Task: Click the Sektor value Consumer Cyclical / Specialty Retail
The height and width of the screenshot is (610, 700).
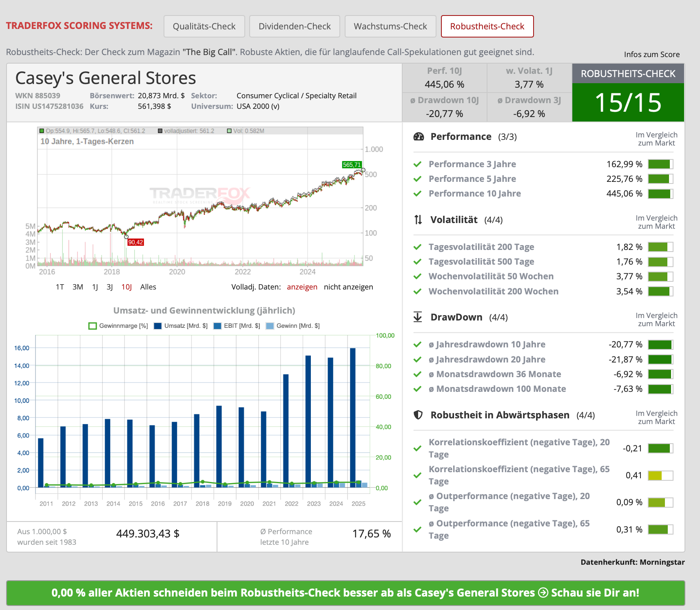Action: click(x=297, y=96)
